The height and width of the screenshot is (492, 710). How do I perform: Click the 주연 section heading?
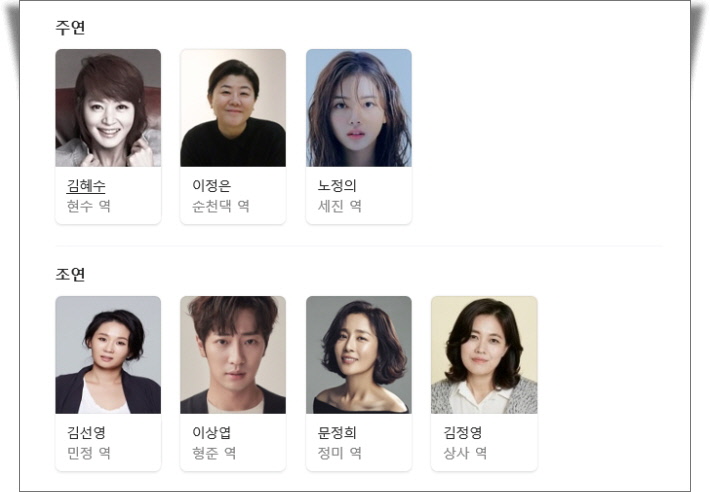pos(70,27)
